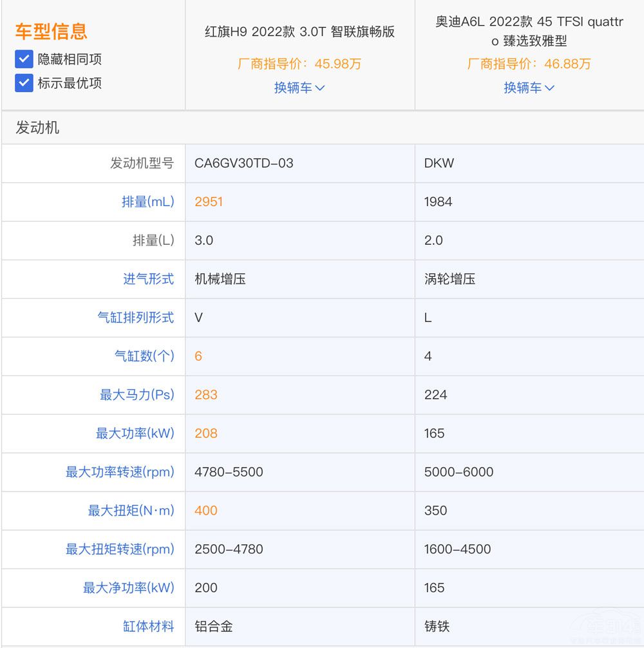Expand 换辆车 selector under 奥迪A6L
The height and width of the screenshot is (648, 644).
(x=529, y=88)
